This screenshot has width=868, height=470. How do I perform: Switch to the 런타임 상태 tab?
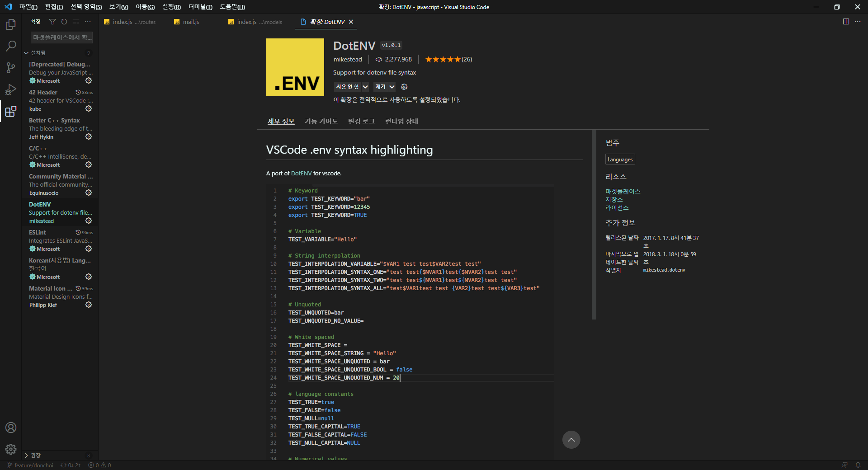tap(401, 122)
